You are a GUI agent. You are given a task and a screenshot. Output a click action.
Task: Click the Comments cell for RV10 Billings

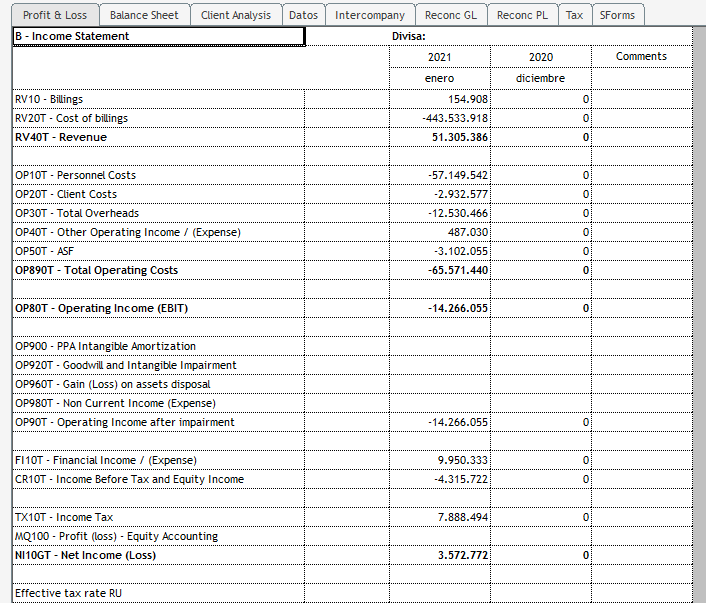tap(641, 99)
